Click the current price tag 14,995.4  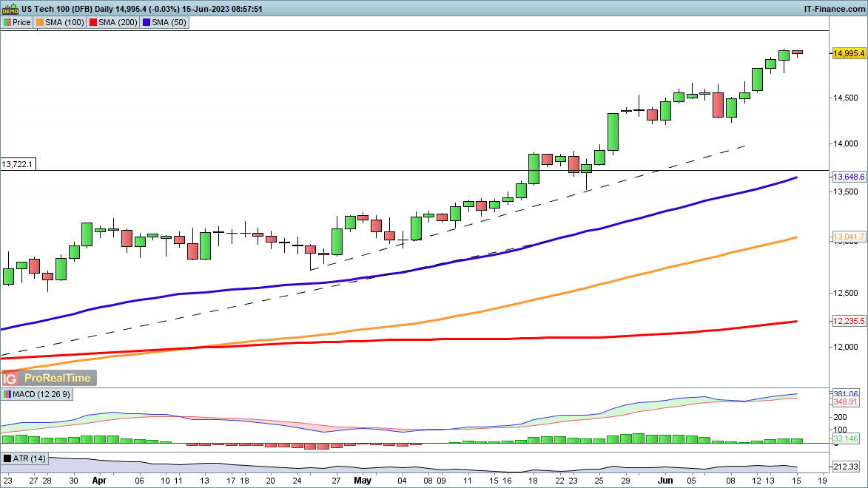849,53
